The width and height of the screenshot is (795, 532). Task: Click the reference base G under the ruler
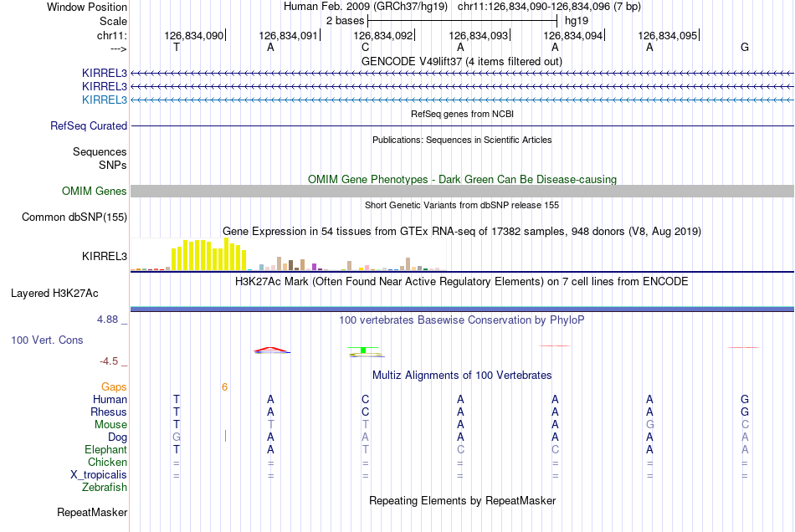click(x=744, y=48)
